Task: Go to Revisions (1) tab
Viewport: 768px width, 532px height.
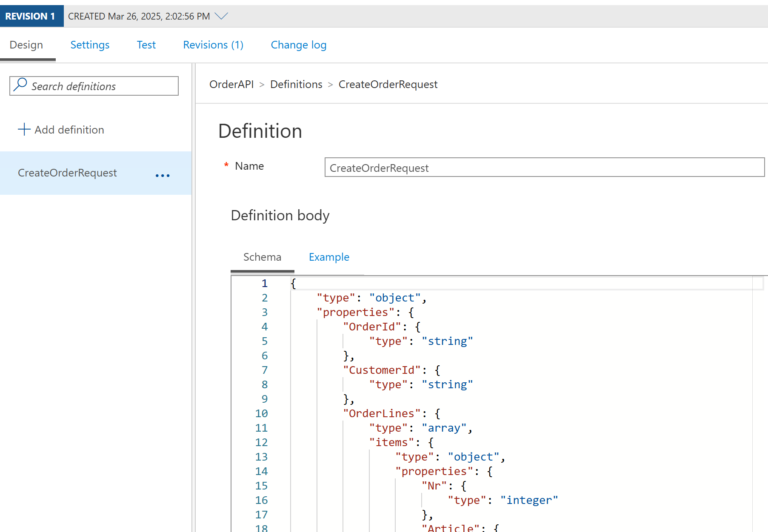Action: [213, 45]
